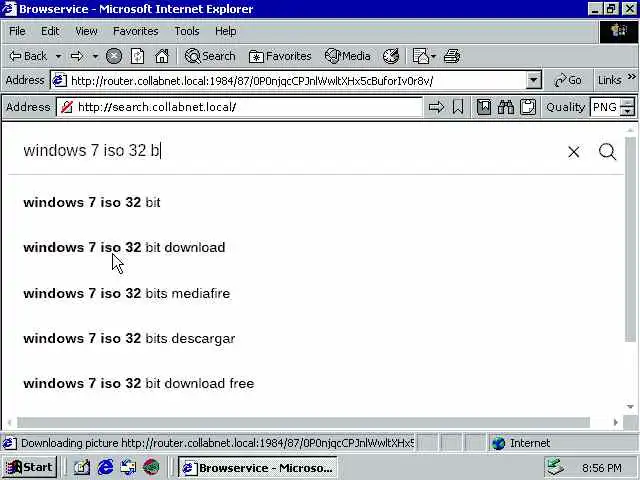The image size is (640, 480).
Task: Click the horizontal scrollbar left arrow
Action: [9, 422]
